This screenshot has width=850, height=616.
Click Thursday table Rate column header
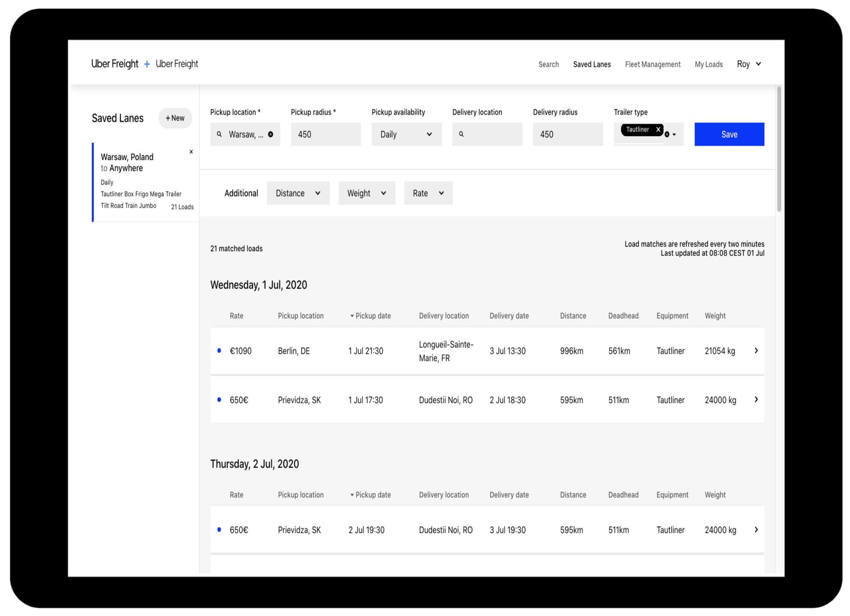pos(236,495)
